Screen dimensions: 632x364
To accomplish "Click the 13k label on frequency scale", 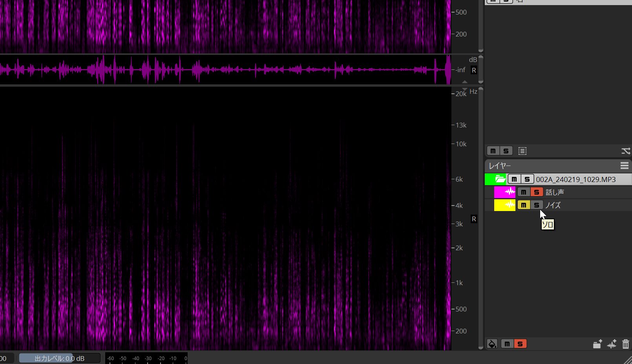I will 461,125.
